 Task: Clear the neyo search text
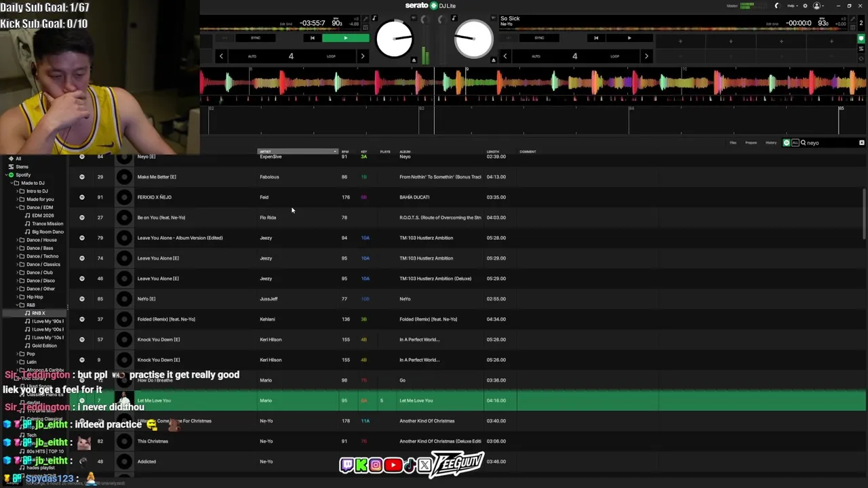tap(862, 143)
